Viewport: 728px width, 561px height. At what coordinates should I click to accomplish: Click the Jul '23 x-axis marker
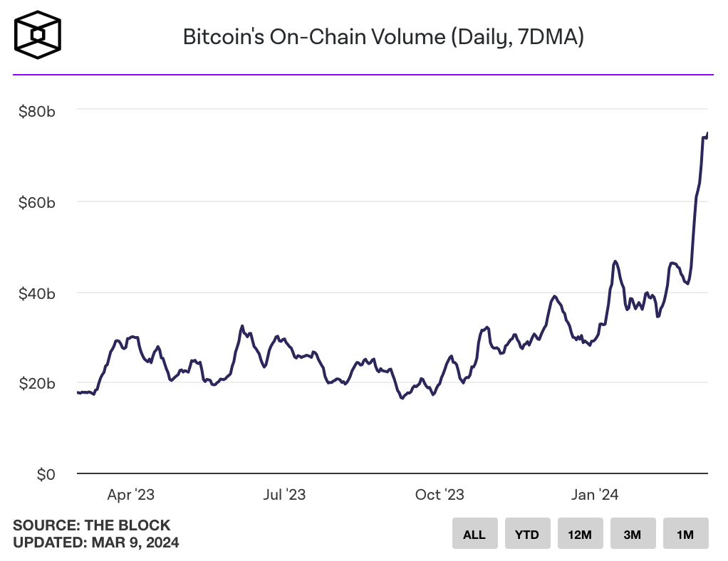(x=284, y=494)
